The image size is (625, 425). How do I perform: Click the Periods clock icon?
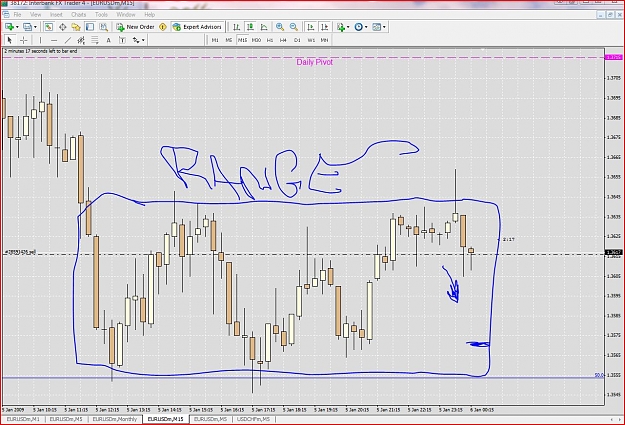pos(359,27)
